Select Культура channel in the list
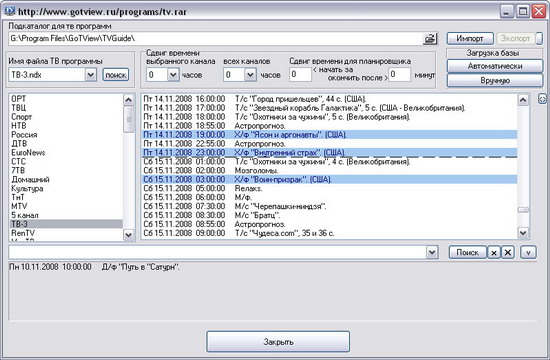Image resolution: width=550 pixels, height=360 pixels. pos(66,188)
